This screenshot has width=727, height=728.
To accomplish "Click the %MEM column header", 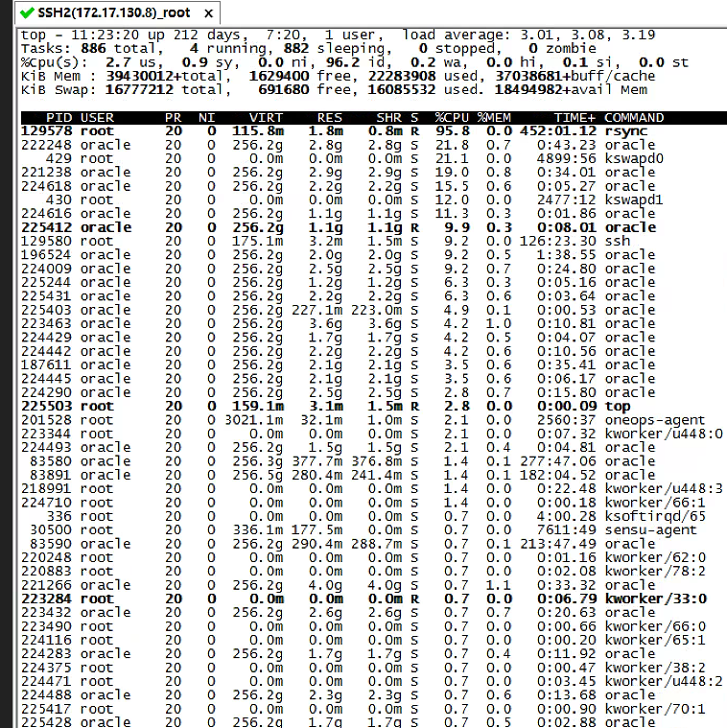I will (494, 118).
